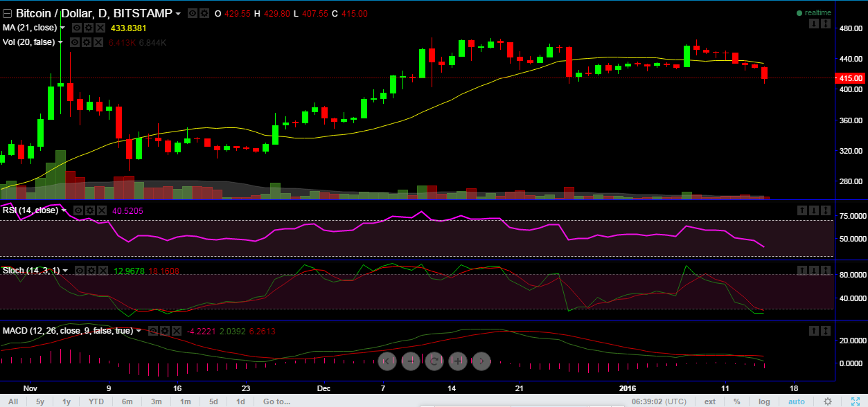Image resolution: width=868 pixels, height=407 pixels.
Task: Maximize RSI pane with double-arrow icon
Action: [x=826, y=210]
